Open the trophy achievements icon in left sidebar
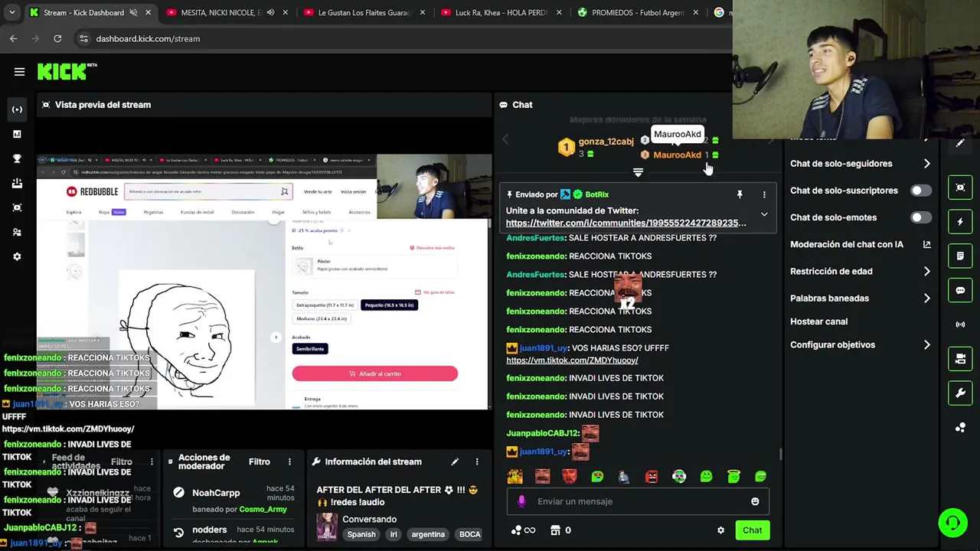The width and height of the screenshot is (980, 551). pos(17,158)
